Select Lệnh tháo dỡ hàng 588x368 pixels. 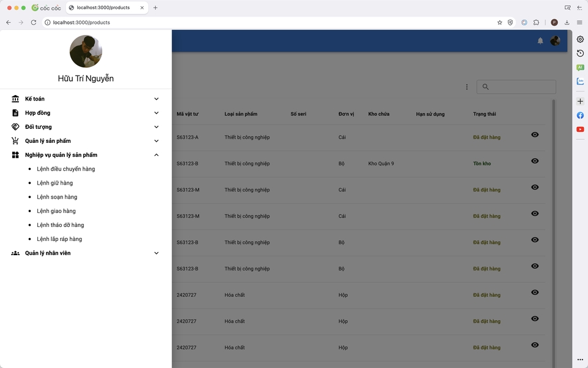tap(61, 225)
